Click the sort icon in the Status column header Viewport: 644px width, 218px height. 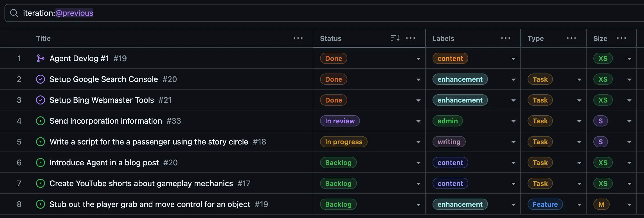(x=395, y=38)
